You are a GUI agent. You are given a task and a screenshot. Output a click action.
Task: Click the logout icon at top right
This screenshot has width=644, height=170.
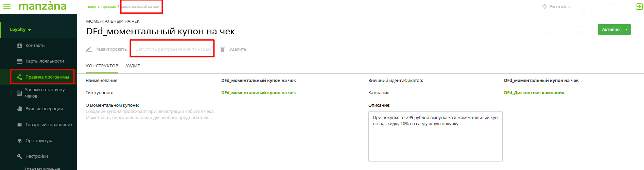tap(639, 6)
